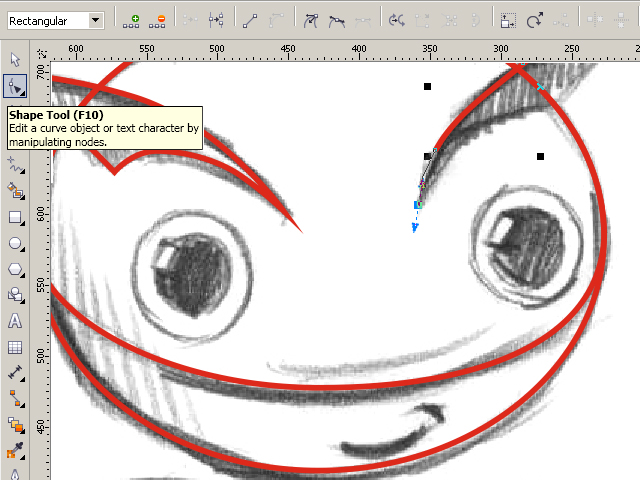Select the Text tool
The image size is (640, 480).
pyautogui.click(x=15, y=321)
